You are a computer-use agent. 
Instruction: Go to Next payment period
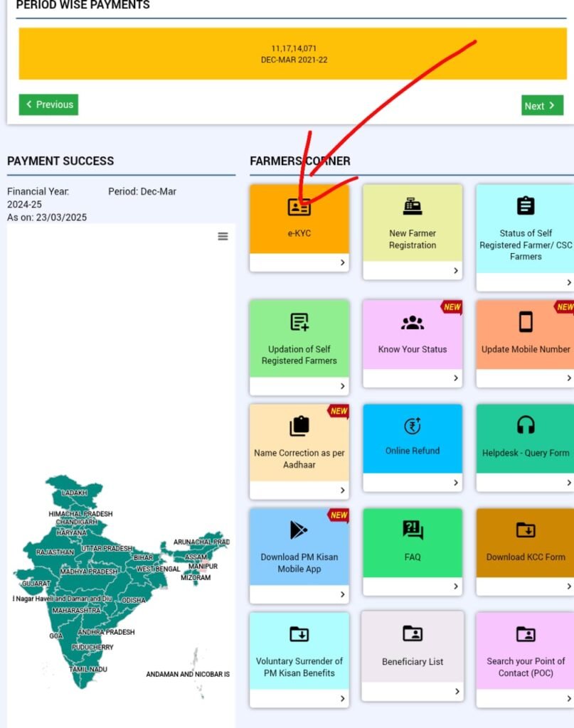(542, 105)
